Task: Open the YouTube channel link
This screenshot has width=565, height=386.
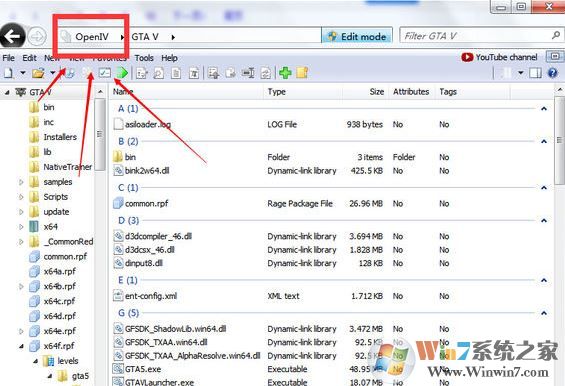Action: pos(506,57)
